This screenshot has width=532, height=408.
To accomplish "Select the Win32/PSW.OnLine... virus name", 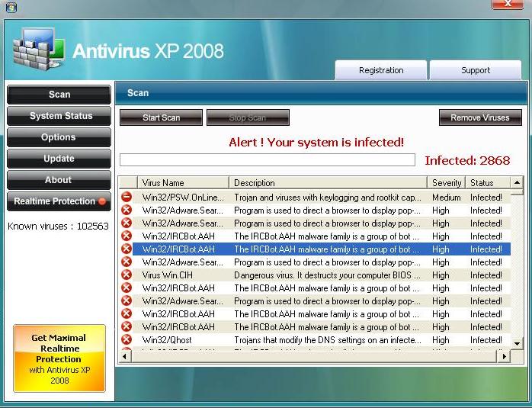I will point(183,198).
